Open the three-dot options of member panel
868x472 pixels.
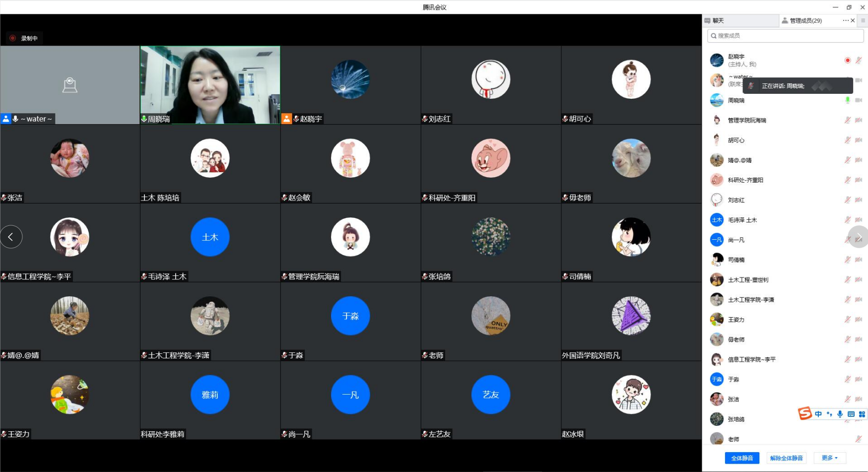point(846,20)
